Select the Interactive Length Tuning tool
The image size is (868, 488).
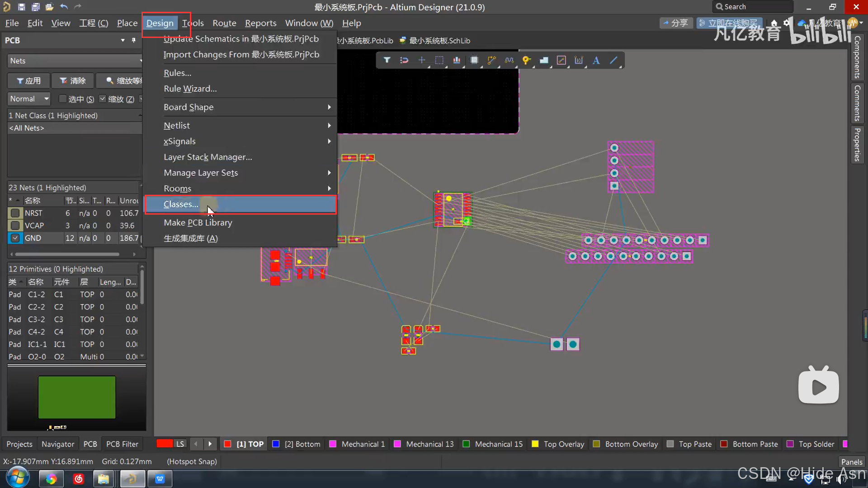(x=509, y=60)
